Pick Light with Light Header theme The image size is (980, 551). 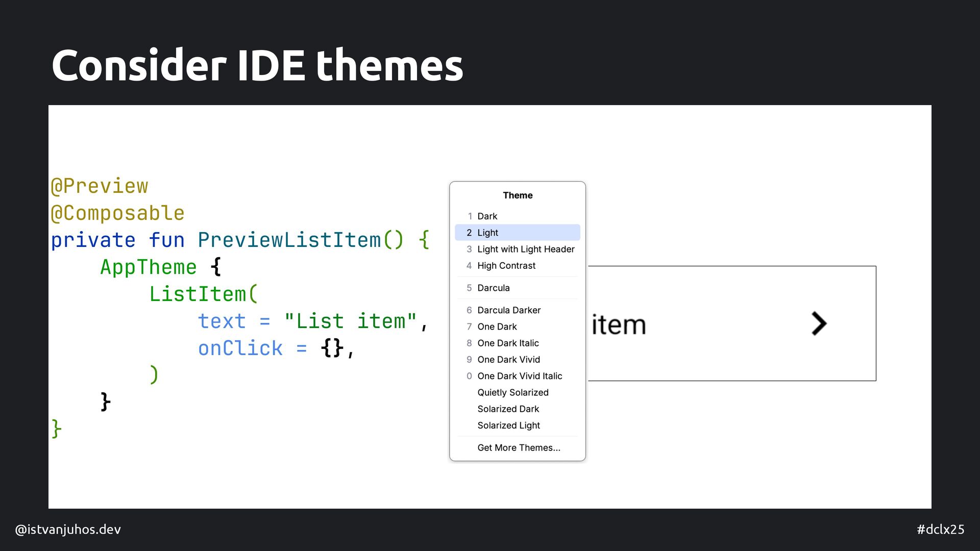(x=517, y=249)
